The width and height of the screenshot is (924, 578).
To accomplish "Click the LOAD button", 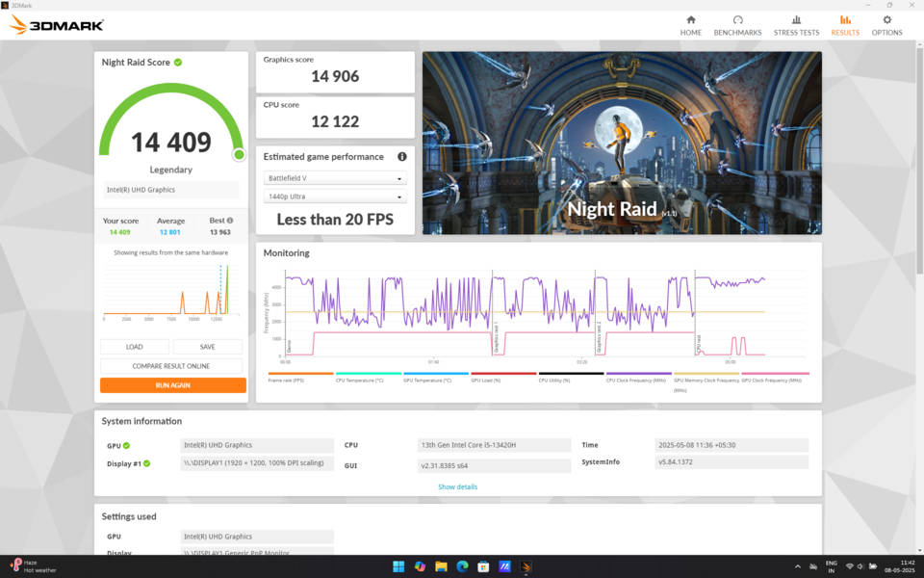I will pos(135,347).
